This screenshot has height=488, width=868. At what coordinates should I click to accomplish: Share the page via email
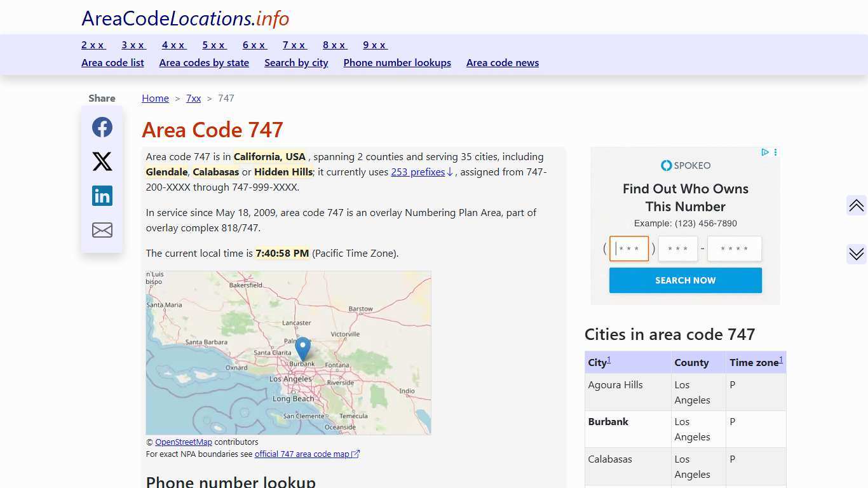click(x=102, y=229)
